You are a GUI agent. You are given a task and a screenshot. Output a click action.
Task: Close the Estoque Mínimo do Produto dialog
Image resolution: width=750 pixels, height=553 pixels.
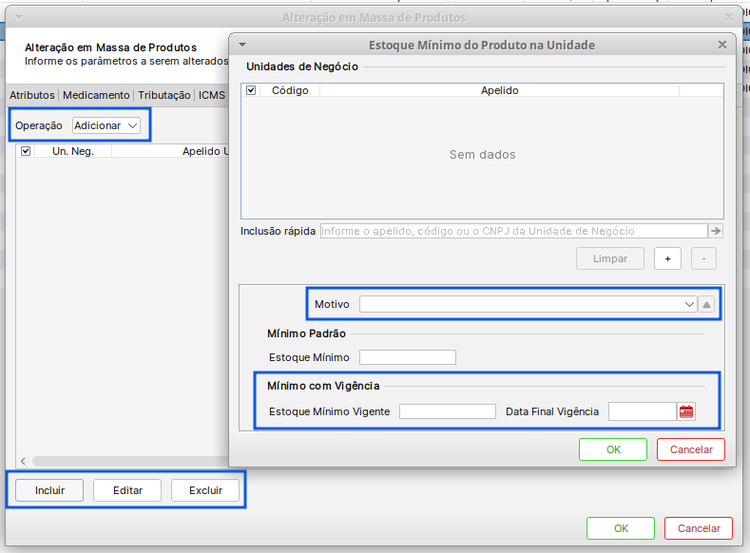coord(722,45)
